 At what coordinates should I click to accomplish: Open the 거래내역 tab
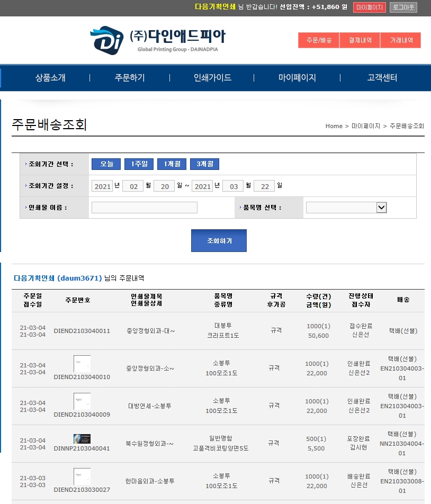coord(401,40)
